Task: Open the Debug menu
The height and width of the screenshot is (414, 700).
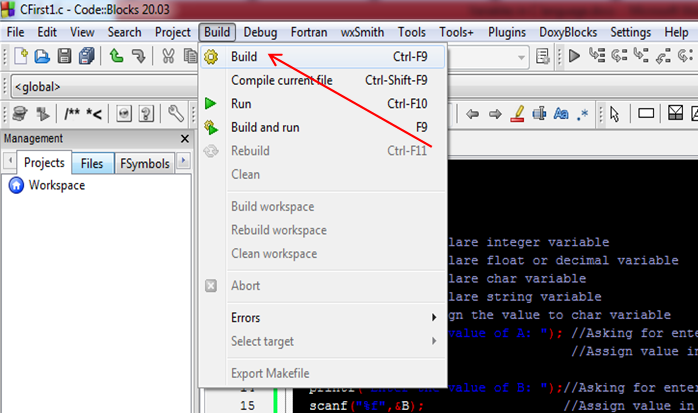Action: [x=260, y=32]
